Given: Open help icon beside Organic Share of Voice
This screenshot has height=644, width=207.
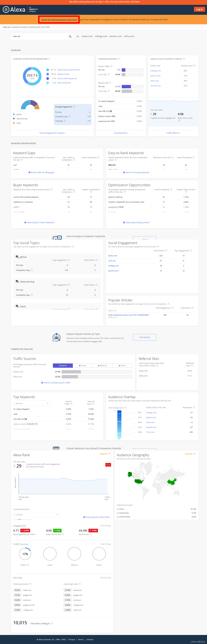Looking at the screenshot, I should (x=186, y=192).
